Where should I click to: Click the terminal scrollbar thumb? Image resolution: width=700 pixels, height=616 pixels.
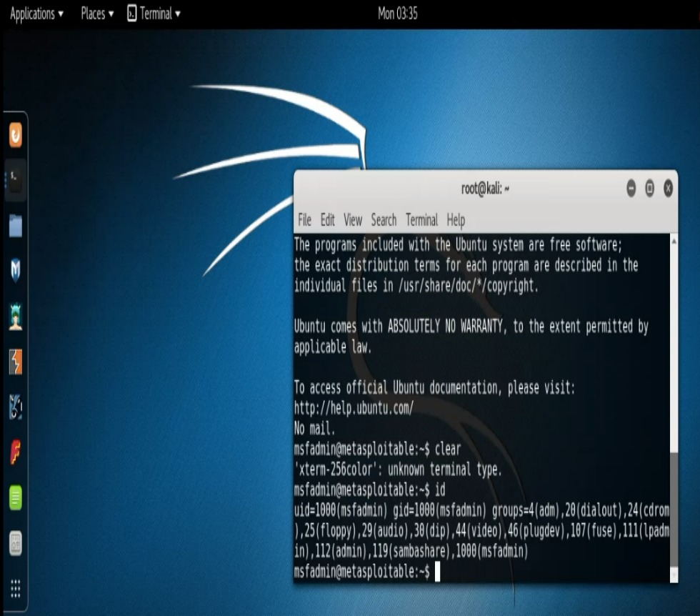point(674,510)
